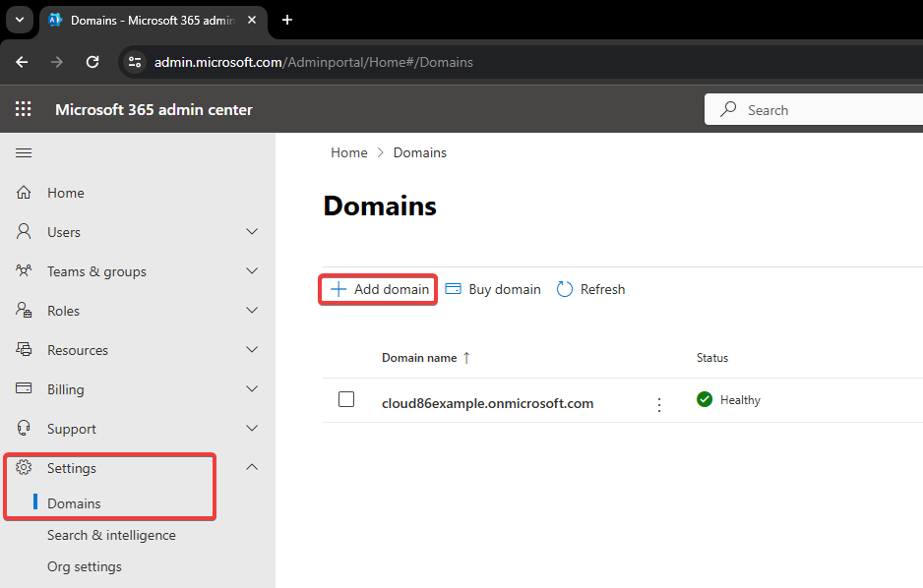Viewport: 923px width, 588px height.
Task: Open the cloud86example.onmicrosoft.com domain
Action: pos(487,403)
